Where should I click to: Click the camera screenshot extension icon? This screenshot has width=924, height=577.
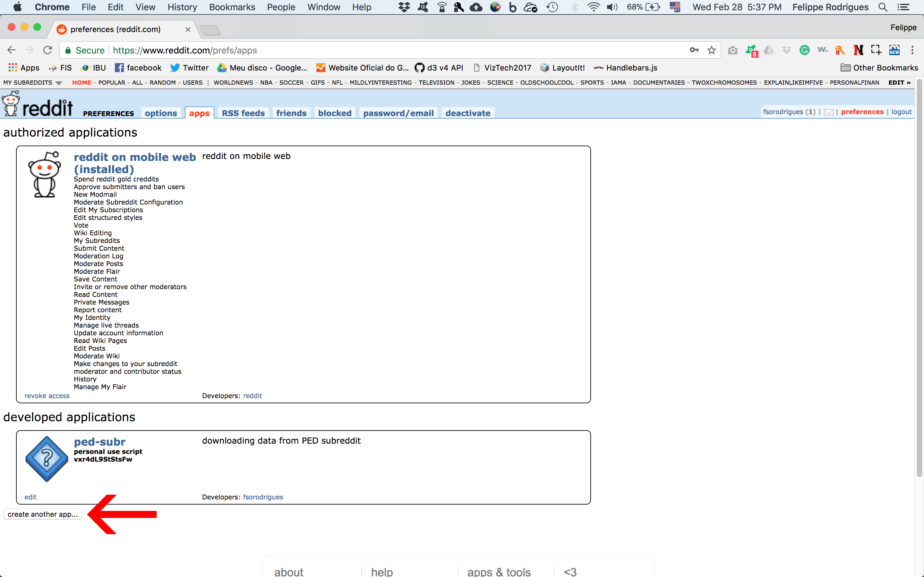(732, 50)
